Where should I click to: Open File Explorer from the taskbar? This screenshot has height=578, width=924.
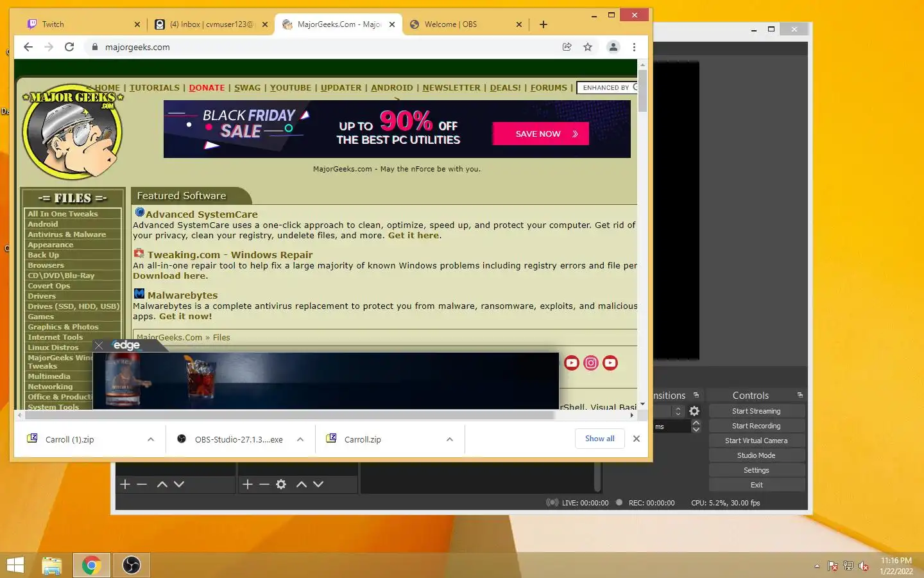coord(52,565)
